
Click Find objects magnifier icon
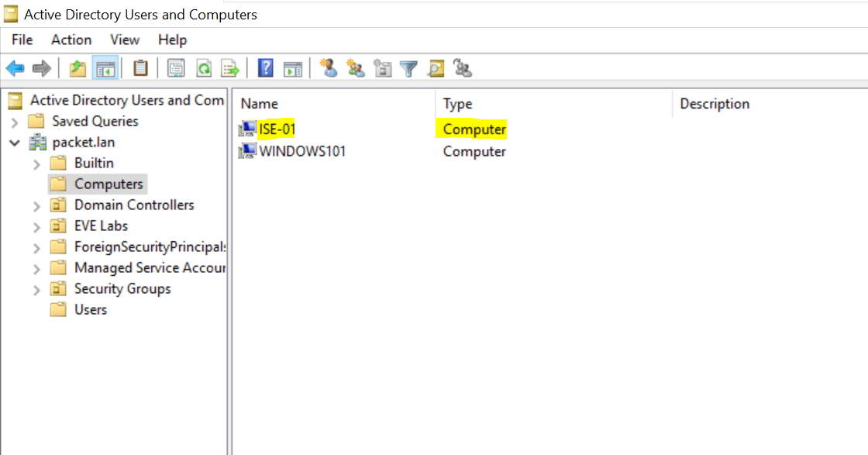click(436, 69)
